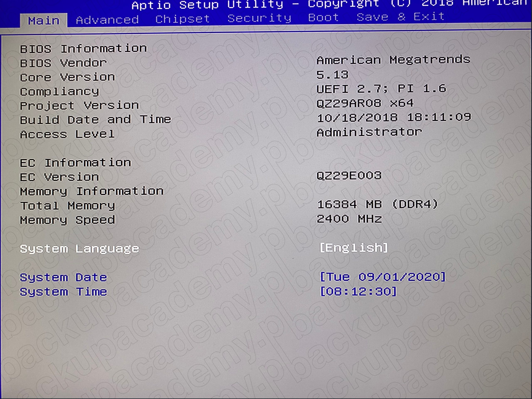Select the System Language option
The height and width of the screenshot is (399, 532).
pos(79,249)
